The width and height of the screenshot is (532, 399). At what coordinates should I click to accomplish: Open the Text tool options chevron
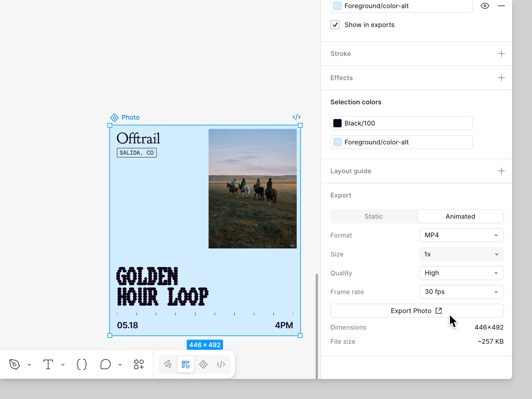tap(63, 365)
